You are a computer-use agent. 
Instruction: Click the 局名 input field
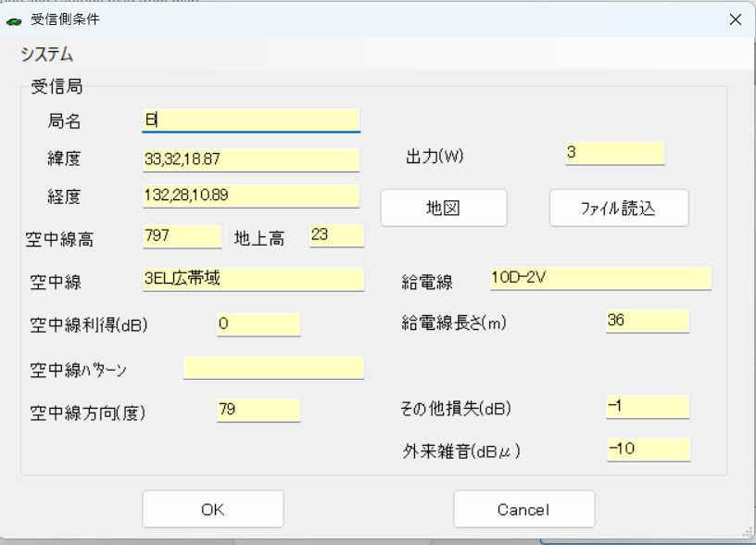(x=250, y=120)
